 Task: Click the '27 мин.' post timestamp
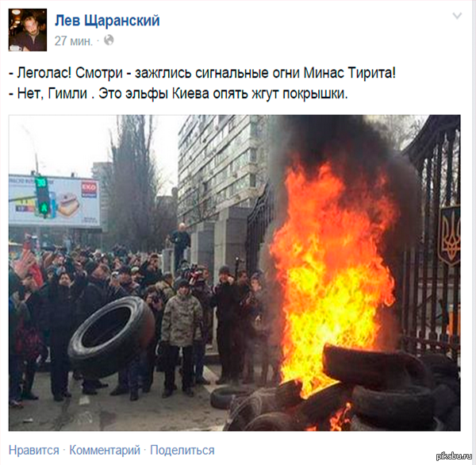(74, 40)
